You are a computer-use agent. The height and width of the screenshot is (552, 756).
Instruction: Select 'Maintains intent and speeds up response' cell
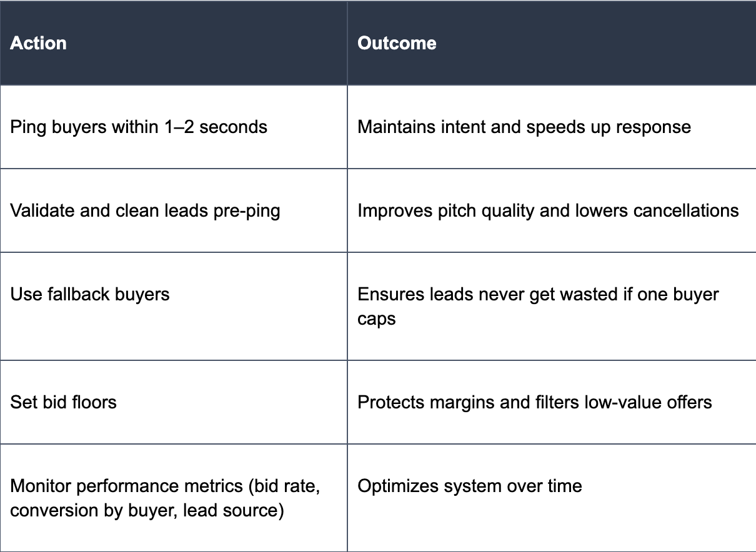point(552,127)
